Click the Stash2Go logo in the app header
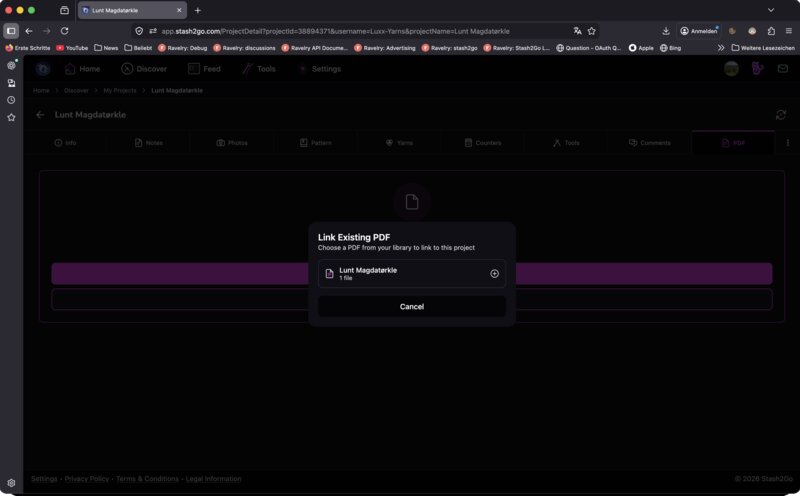This screenshot has width=800, height=496. click(43, 69)
